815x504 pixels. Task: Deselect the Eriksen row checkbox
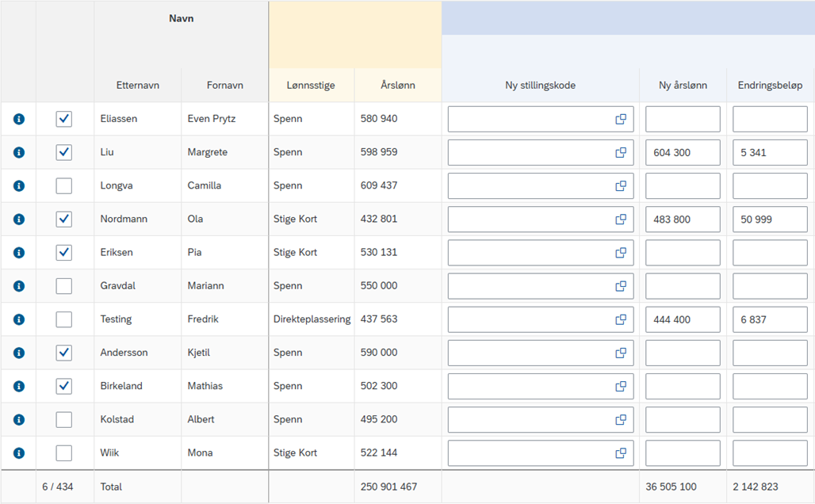pos(64,253)
